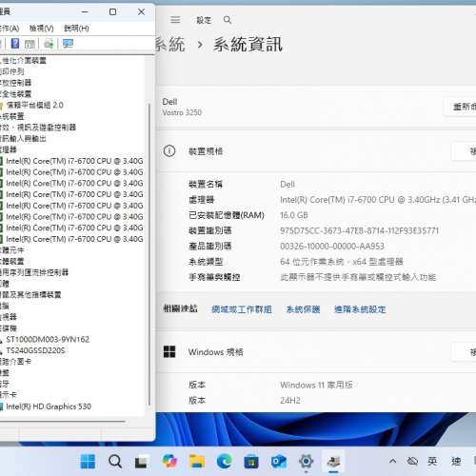Open the blue question mark help icon in Device Manager toolbar
Image resolution: width=476 pixels, height=476 pixels.
tap(15, 43)
